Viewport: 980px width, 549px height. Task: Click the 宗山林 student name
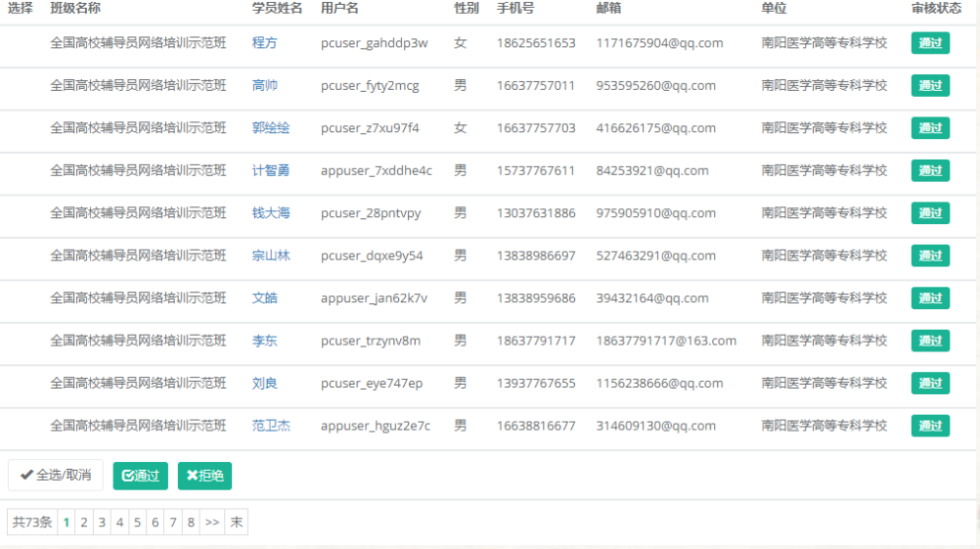(271, 255)
